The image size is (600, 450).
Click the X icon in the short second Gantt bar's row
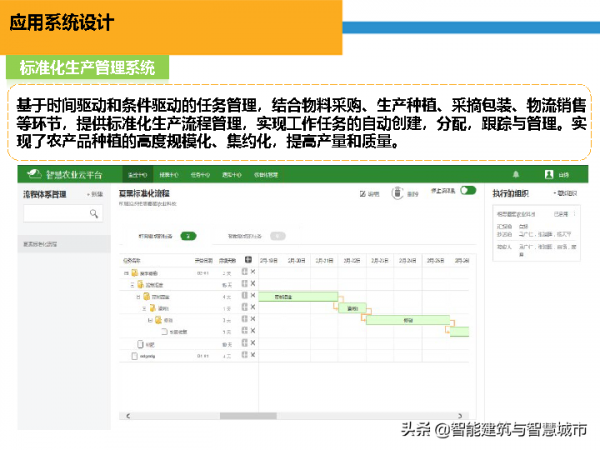(x=253, y=307)
